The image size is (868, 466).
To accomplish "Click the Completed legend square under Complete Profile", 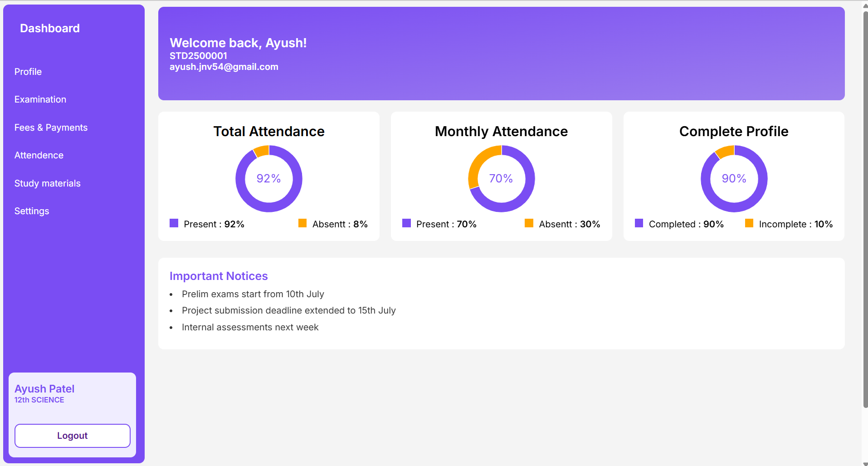I will coord(639,223).
